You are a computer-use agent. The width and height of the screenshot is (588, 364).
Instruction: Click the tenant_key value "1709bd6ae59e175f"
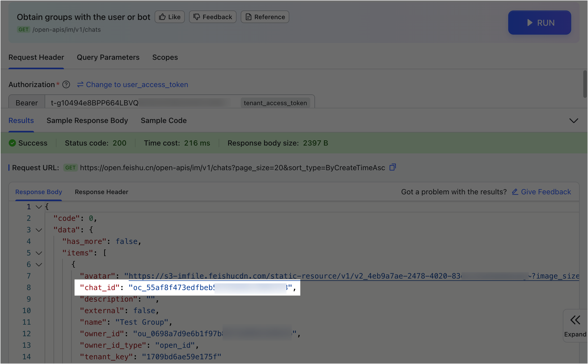pyautogui.click(x=182, y=357)
